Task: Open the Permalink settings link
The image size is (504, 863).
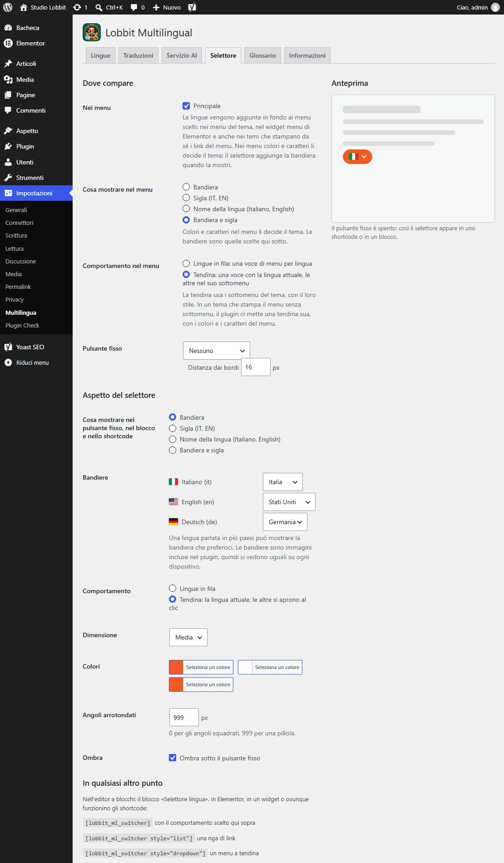Action: 18,287
